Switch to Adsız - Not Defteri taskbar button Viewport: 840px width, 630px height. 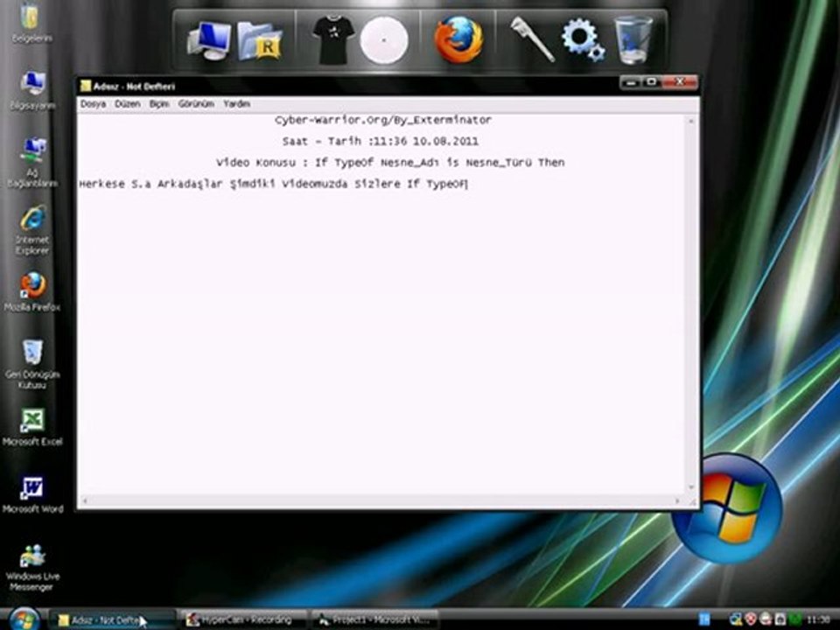[x=113, y=619]
